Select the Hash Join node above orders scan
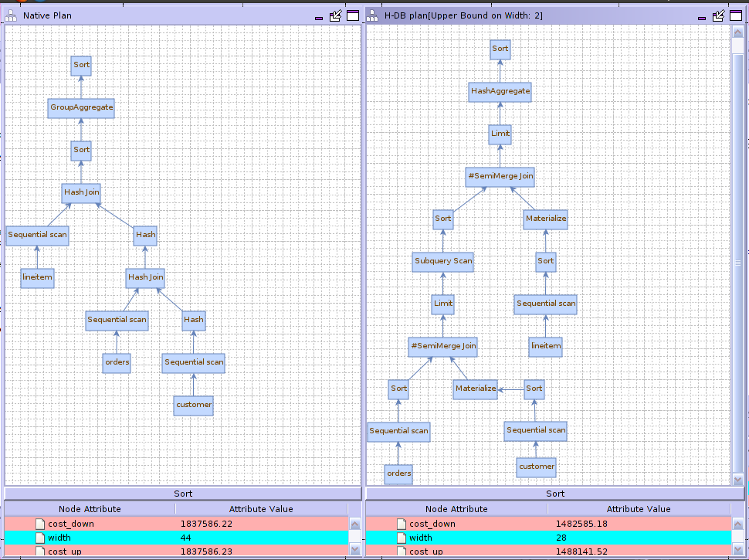749x560 pixels. [145, 277]
